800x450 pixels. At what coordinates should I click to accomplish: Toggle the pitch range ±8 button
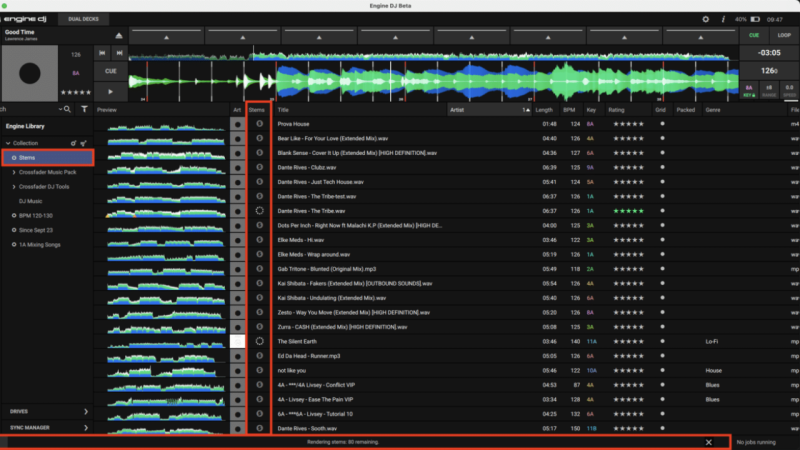769,91
